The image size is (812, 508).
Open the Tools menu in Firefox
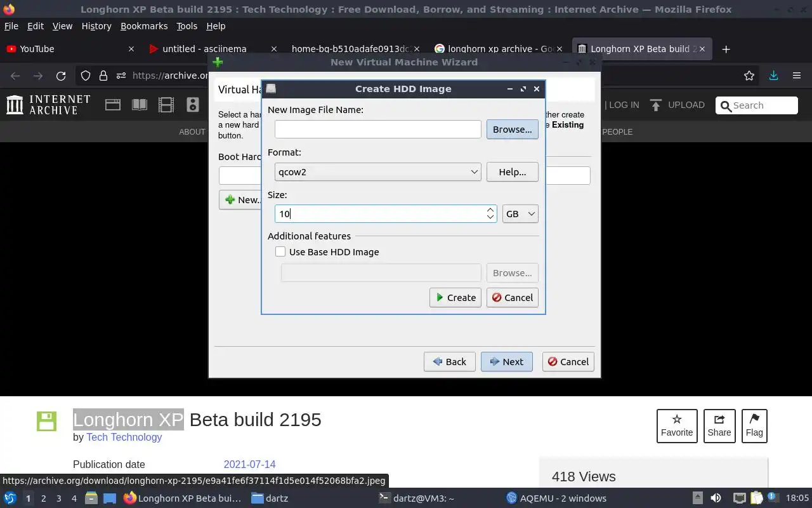(x=187, y=26)
